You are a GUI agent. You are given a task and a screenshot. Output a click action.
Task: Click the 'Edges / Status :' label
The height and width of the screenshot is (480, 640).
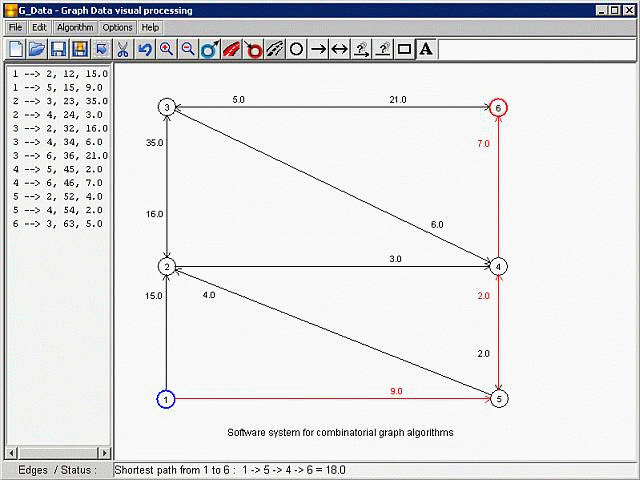(58, 470)
